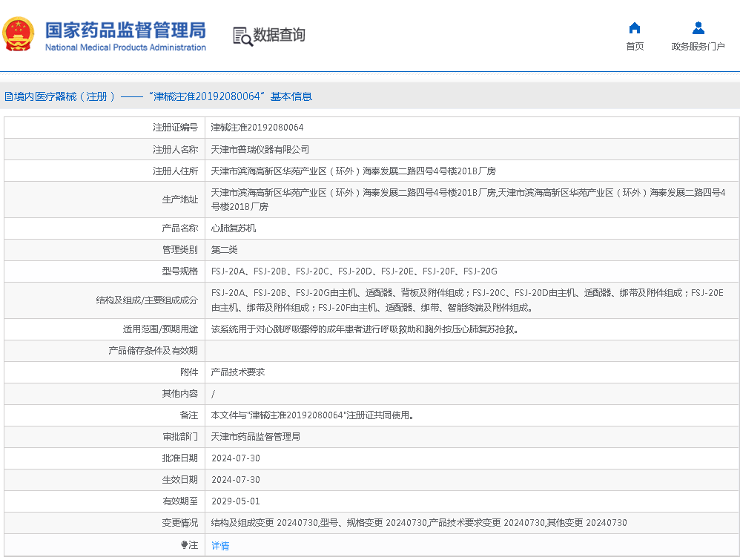Screen dimensions: 740x560
Task: Click the government service portal person icon
Action: pyautogui.click(x=698, y=28)
